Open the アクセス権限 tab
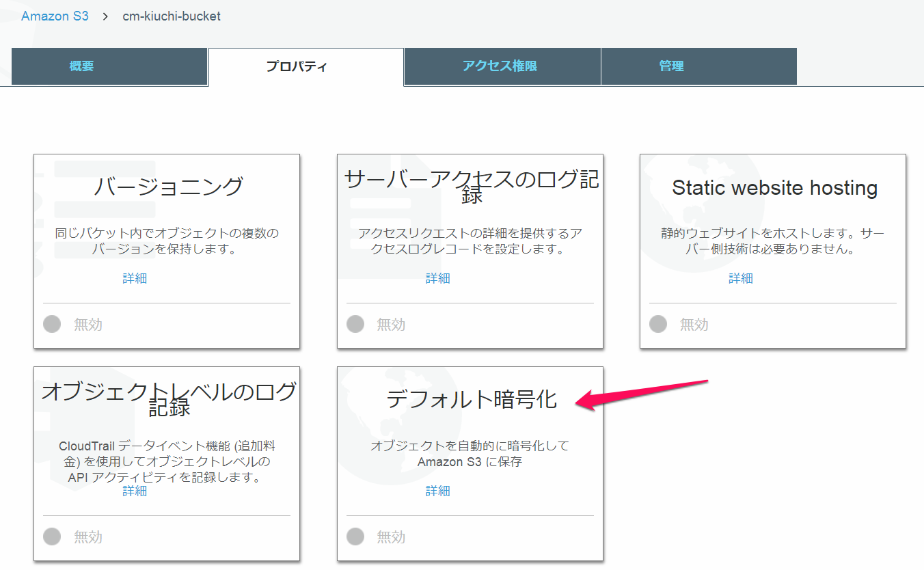This screenshot has width=924, height=570. (x=502, y=66)
